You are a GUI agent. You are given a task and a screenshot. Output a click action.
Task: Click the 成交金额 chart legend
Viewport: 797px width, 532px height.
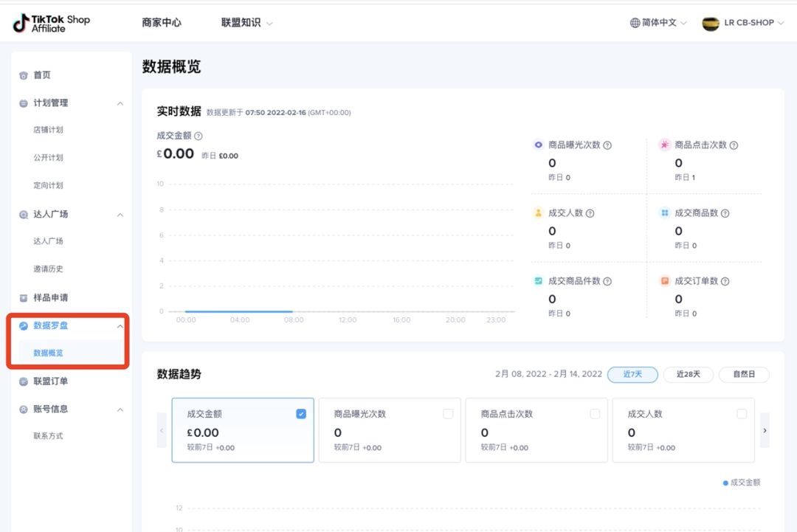742,483
